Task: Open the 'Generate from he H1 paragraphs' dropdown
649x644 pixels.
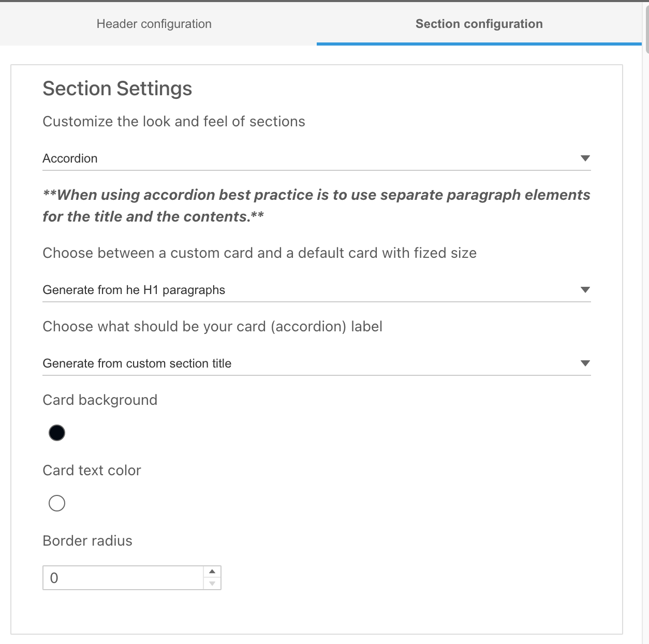Action: coord(311,290)
